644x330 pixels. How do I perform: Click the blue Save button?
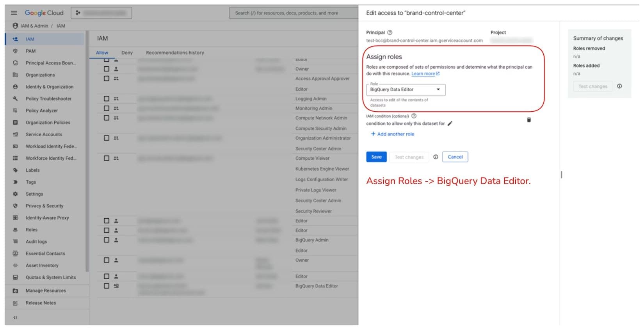pos(376,157)
